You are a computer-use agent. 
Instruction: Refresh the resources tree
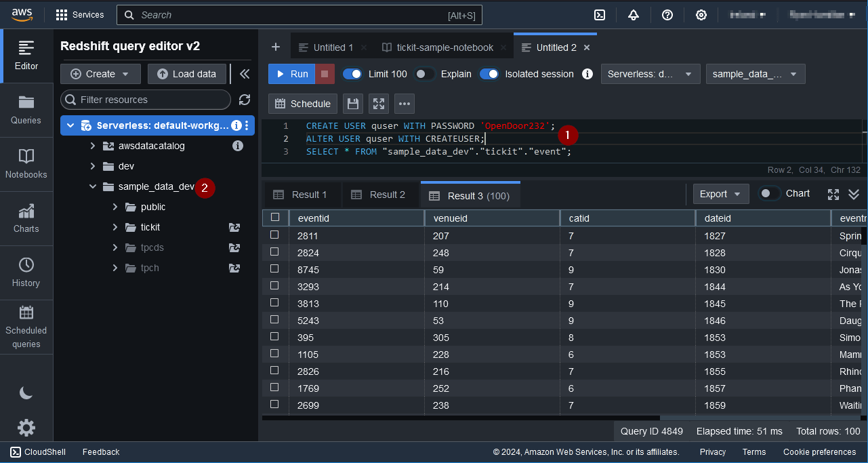pos(245,100)
